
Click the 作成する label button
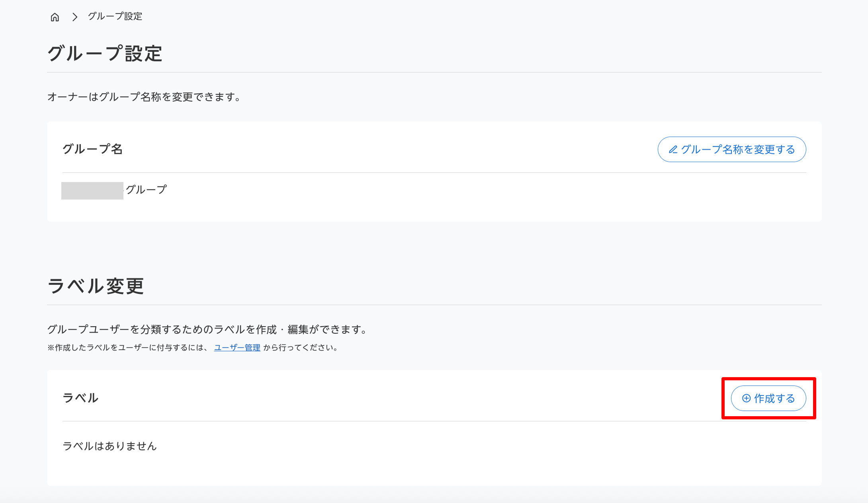[x=768, y=398]
